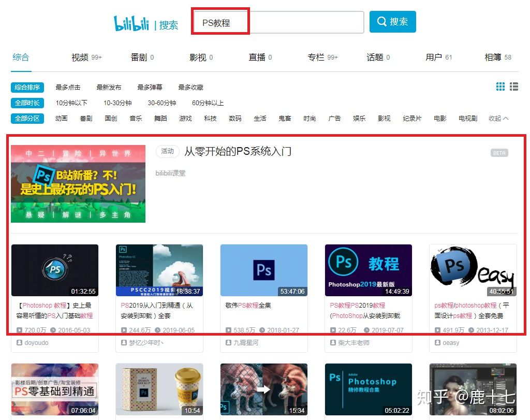Click the 搜索 search button
Image resolution: width=530 pixels, height=420 pixels.
[x=393, y=22]
